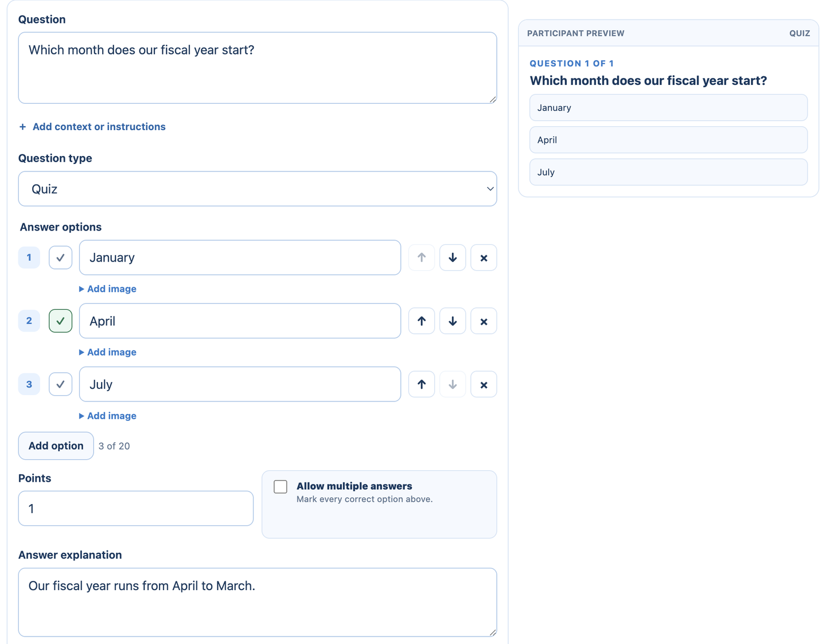Expand Add image under July
This screenshot has width=826, height=644.
[108, 416]
